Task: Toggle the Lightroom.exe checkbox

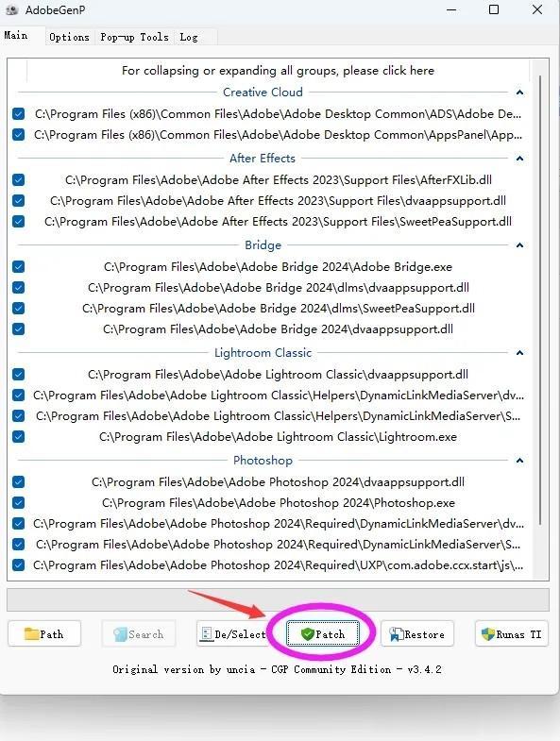Action: coord(19,437)
